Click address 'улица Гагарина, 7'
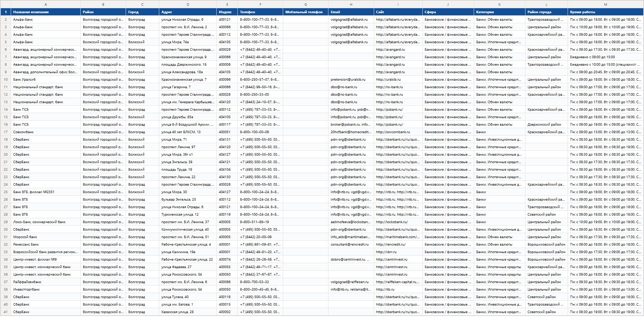The height and width of the screenshot is (322, 644). coord(188,87)
